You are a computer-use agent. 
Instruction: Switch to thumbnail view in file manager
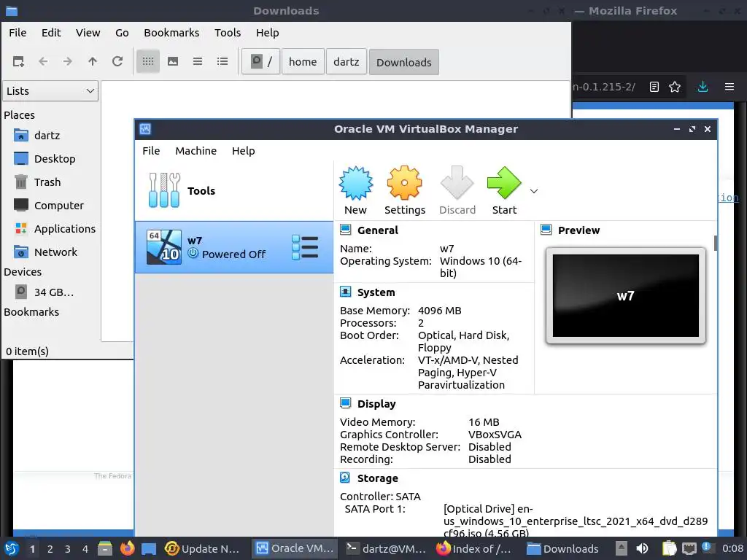click(x=173, y=61)
